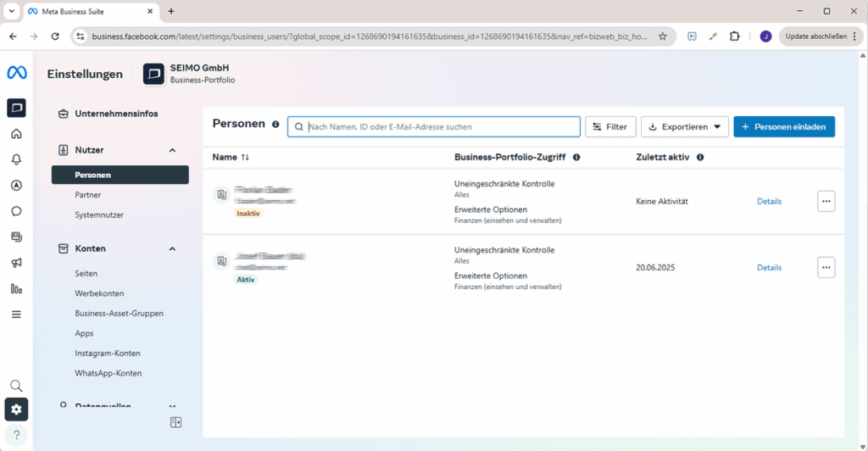Collapse the settings sidebar panel icon
Image resolution: width=868 pixels, height=451 pixels.
pyautogui.click(x=175, y=422)
